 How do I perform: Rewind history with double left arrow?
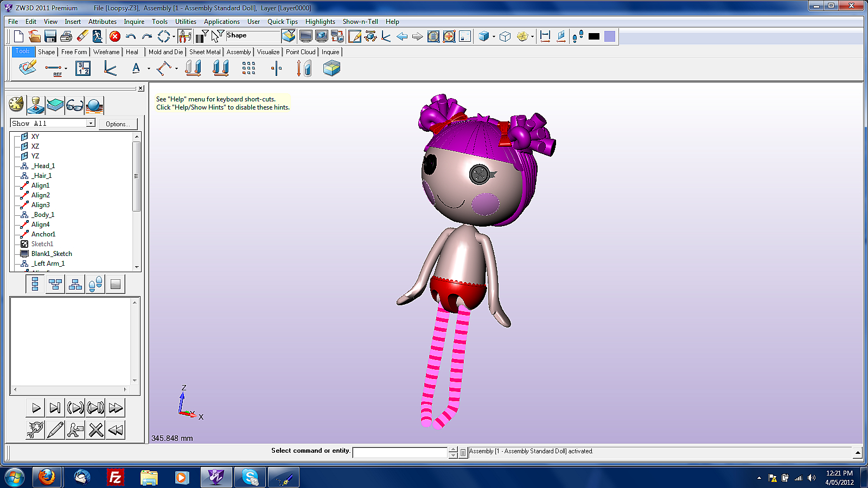click(116, 430)
